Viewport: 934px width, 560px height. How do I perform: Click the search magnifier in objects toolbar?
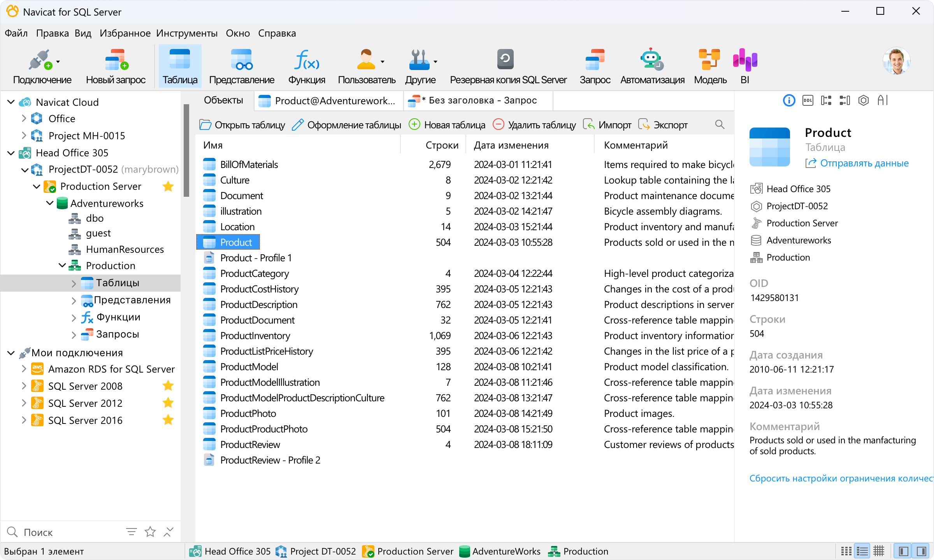point(720,125)
